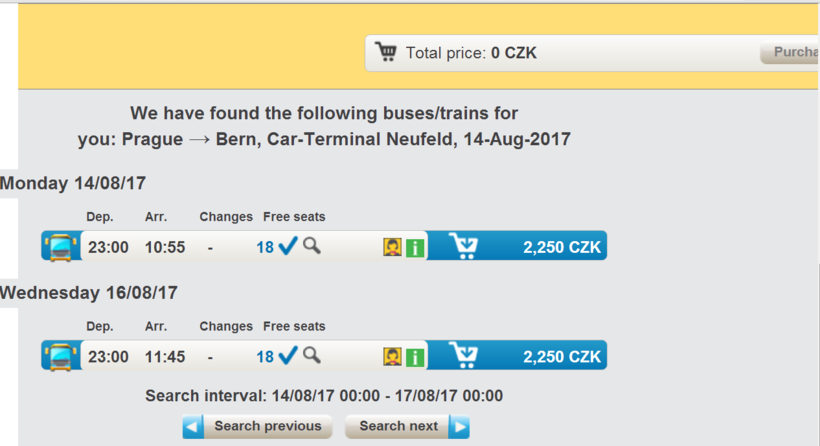Select the 23:00 Monday departure row

(324, 246)
